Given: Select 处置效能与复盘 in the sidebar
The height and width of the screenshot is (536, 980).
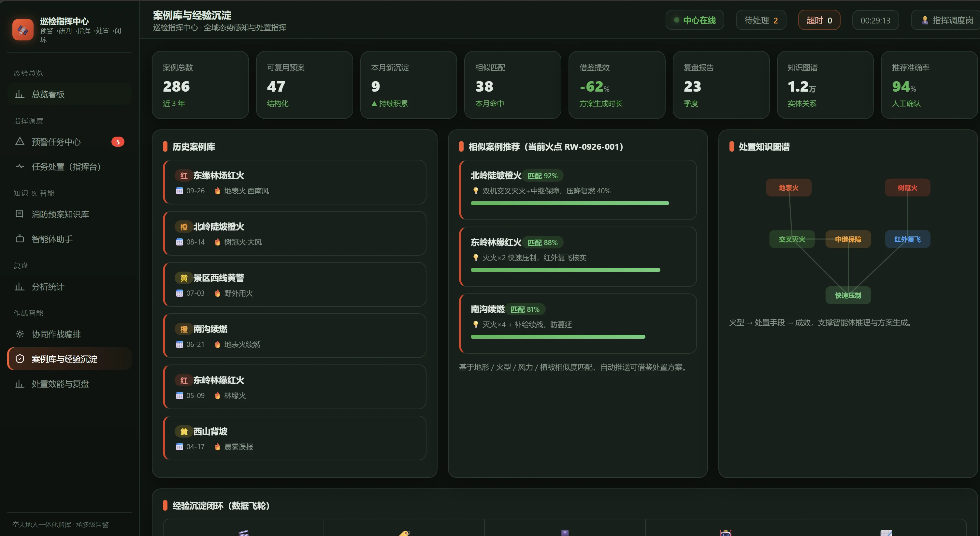Looking at the screenshot, I should click(69, 383).
